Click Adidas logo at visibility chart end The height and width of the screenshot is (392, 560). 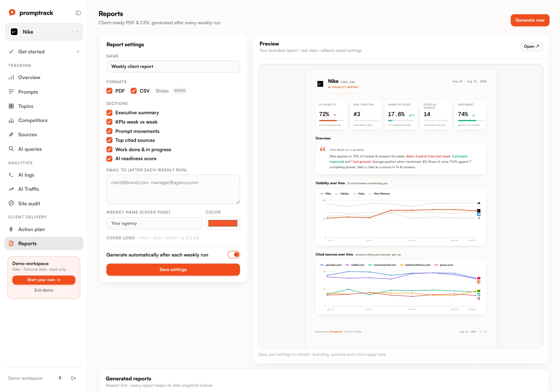(479, 203)
